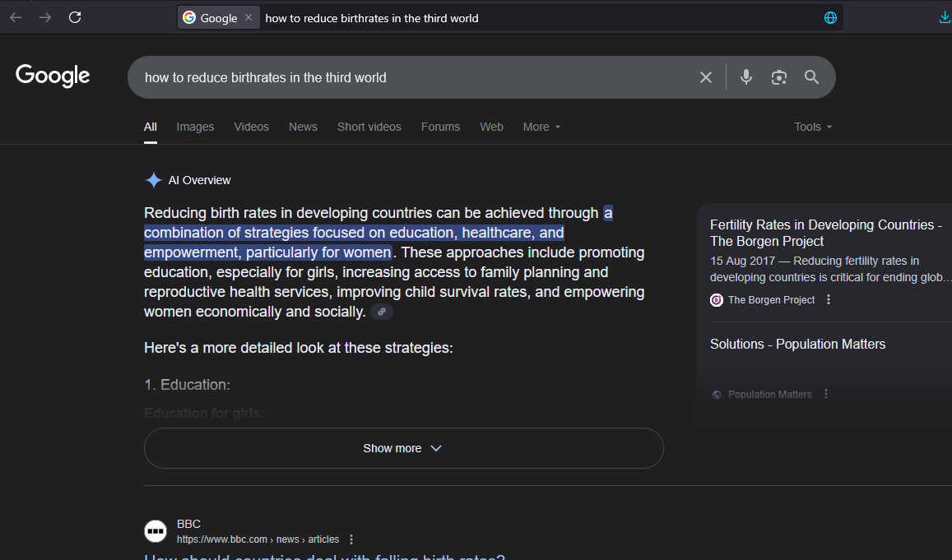The image size is (952, 560).
Task: Open the Population Matters source name
Action: [770, 395]
